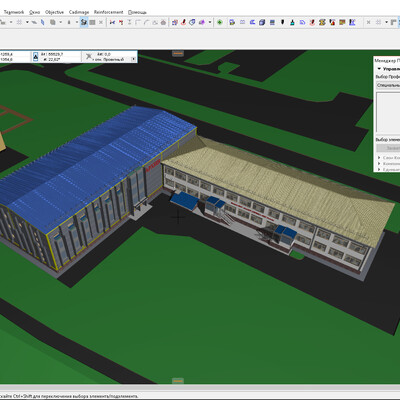The image size is (400, 400).
Task: Open the Специальные profile selection dropdown
Action: pyautogui.click(x=388, y=85)
